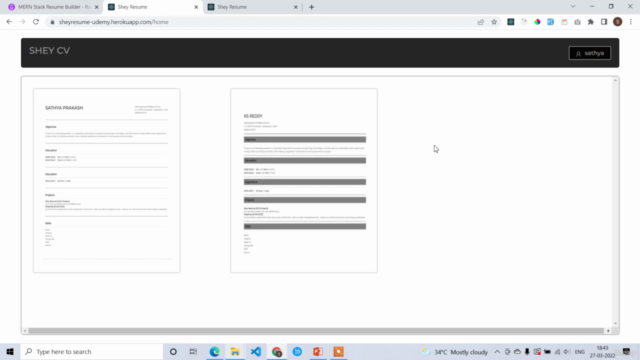The height and width of the screenshot is (360, 640).
Task: Open the KS REDDY resume template thumbnail
Action: coord(304,180)
